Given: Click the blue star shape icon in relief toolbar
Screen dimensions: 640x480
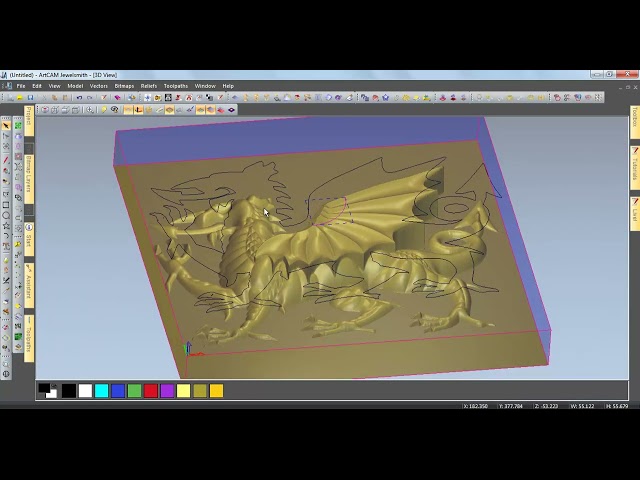Looking at the screenshot, I should pyautogui.click(x=385, y=98).
